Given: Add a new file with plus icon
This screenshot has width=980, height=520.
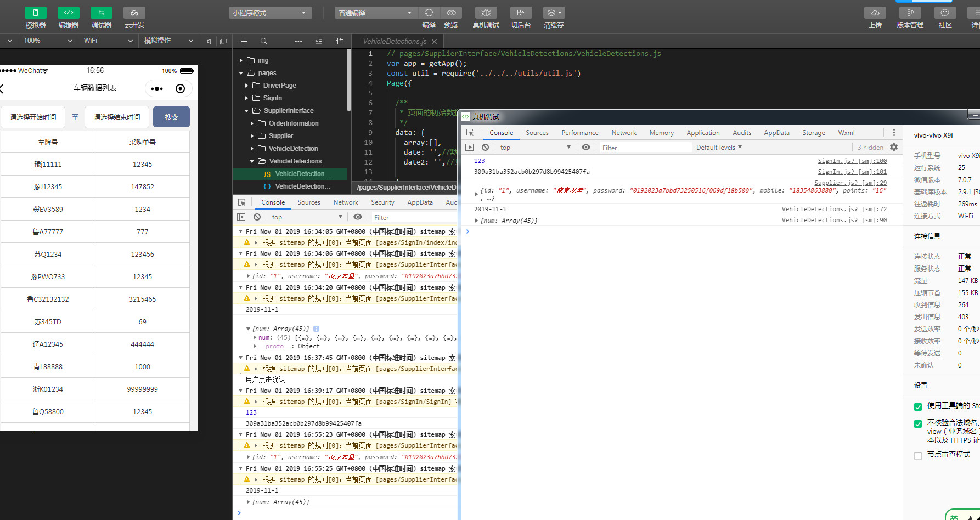Looking at the screenshot, I should coord(244,41).
